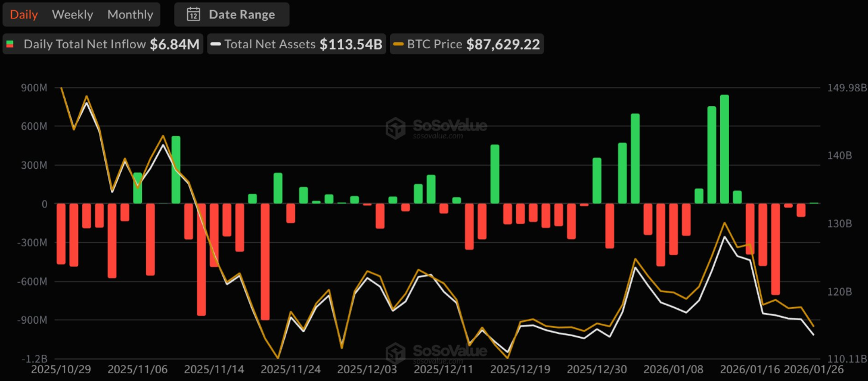Click the tallest green inflow bar
This screenshot has height=381, width=868.
click(x=724, y=149)
